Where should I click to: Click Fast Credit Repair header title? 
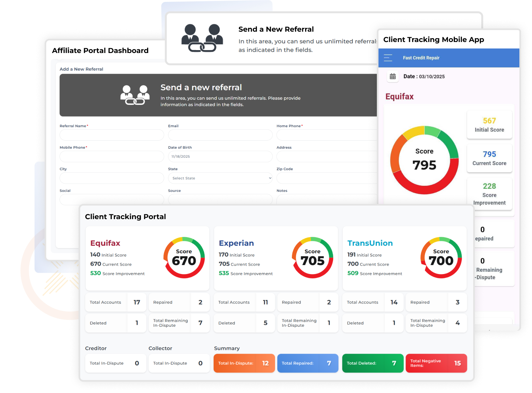click(x=421, y=58)
